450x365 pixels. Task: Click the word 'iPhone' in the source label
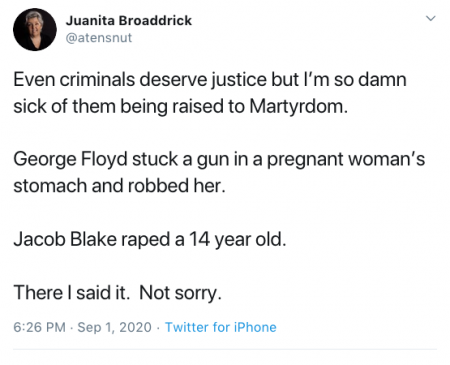pyautogui.click(x=255, y=327)
